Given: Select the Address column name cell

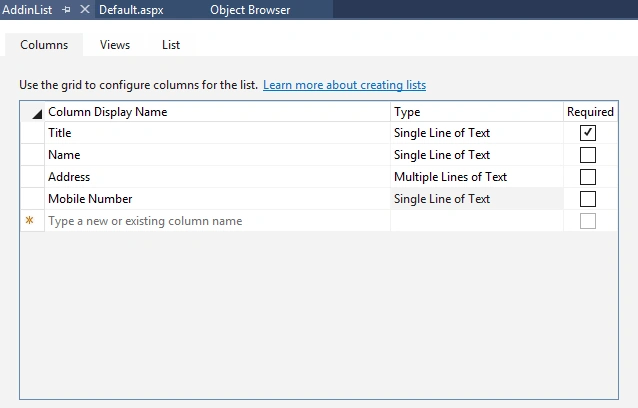Looking at the screenshot, I should pyautogui.click(x=217, y=177).
